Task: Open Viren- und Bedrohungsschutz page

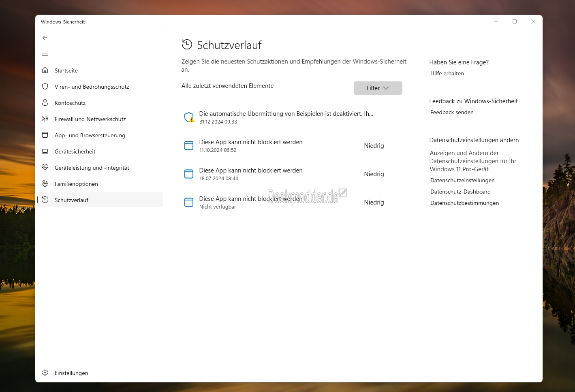Action: [100, 86]
